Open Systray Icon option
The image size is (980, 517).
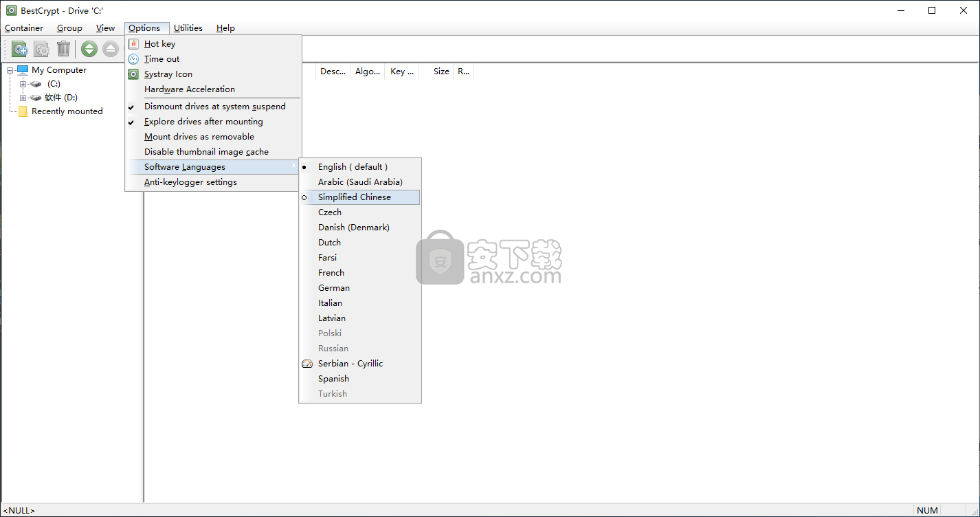pyautogui.click(x=213, y=74)
